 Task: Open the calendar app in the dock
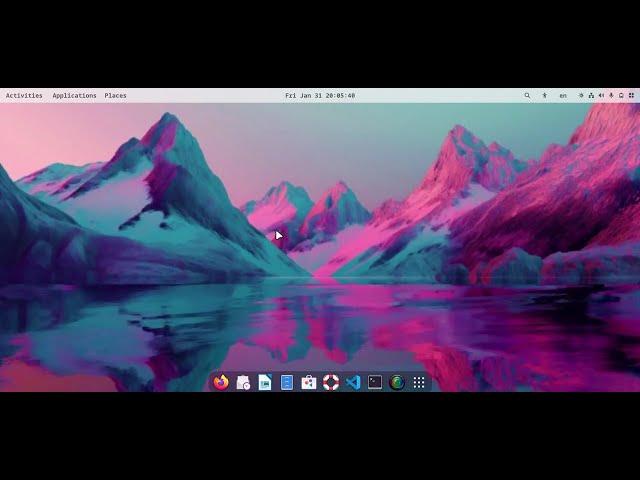tap(243, 382)
